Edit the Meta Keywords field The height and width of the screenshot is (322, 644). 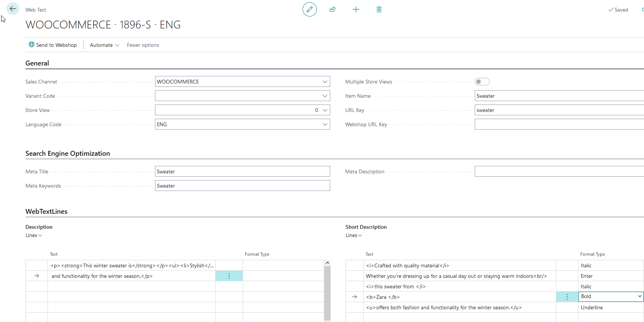pos(243,186)
